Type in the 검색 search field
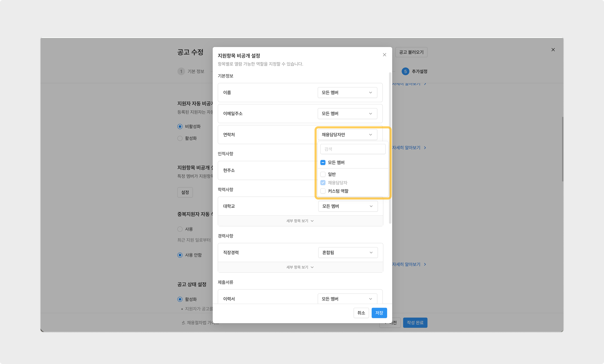This screenshot has height=364, width=604. [352, 149]
